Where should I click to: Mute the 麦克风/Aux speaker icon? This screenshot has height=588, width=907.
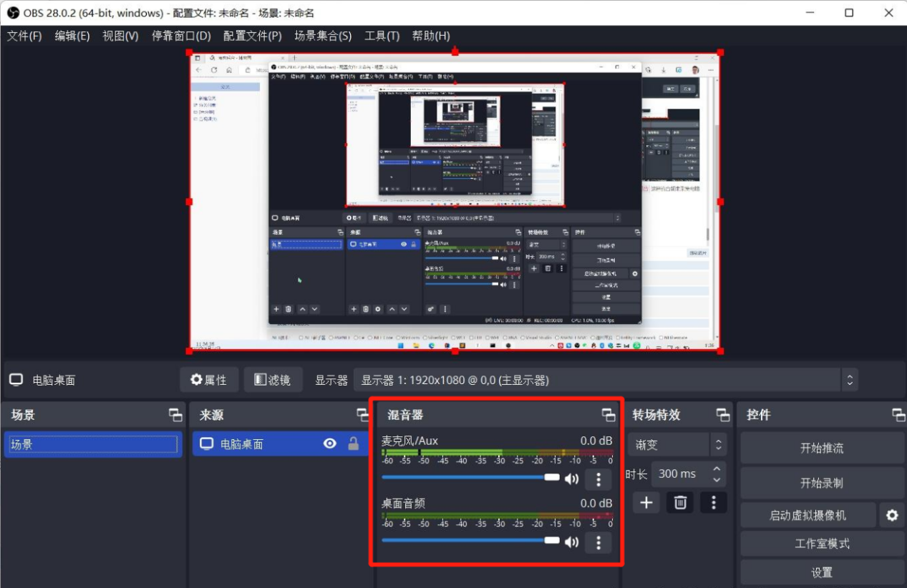(571, 479)
